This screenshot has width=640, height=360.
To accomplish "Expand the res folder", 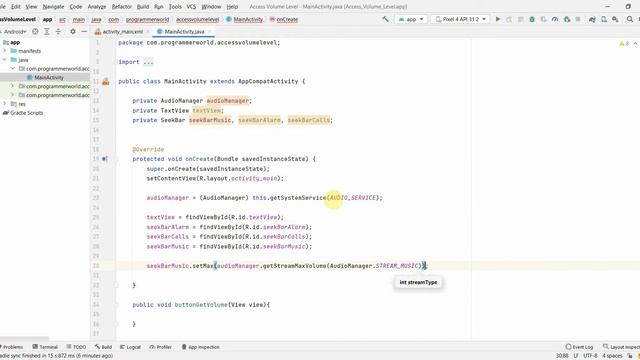I will [x=5, y=104].
